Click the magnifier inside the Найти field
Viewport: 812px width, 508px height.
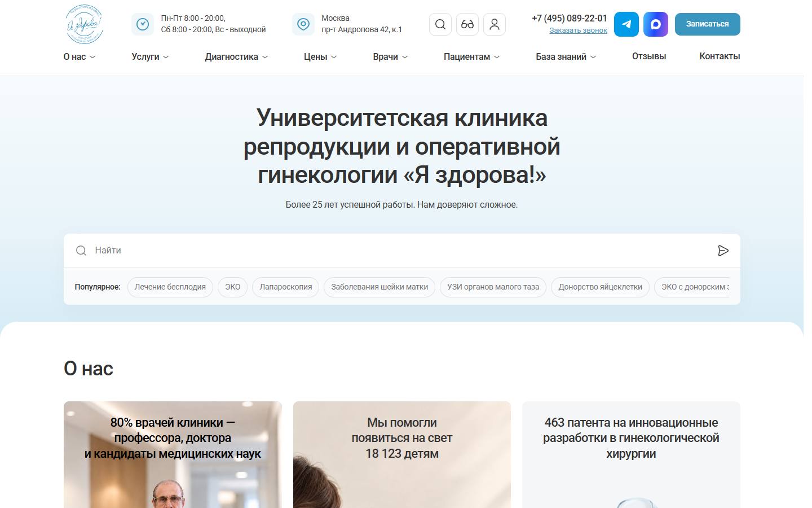pos(81,251)
